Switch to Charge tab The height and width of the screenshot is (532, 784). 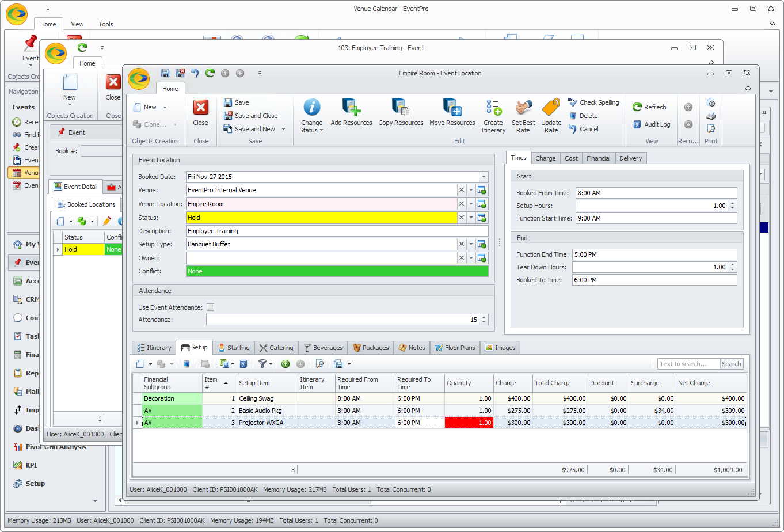point(545,158)
